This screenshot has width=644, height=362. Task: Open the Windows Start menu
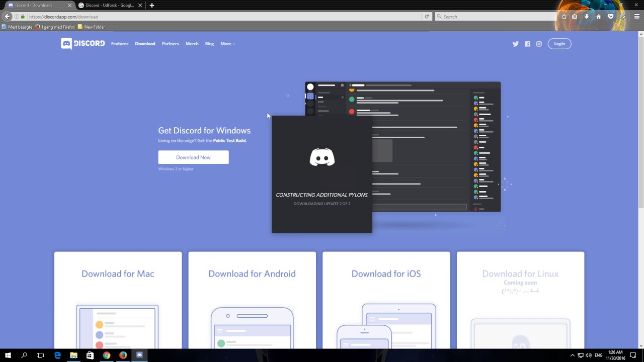pos(8,355)
